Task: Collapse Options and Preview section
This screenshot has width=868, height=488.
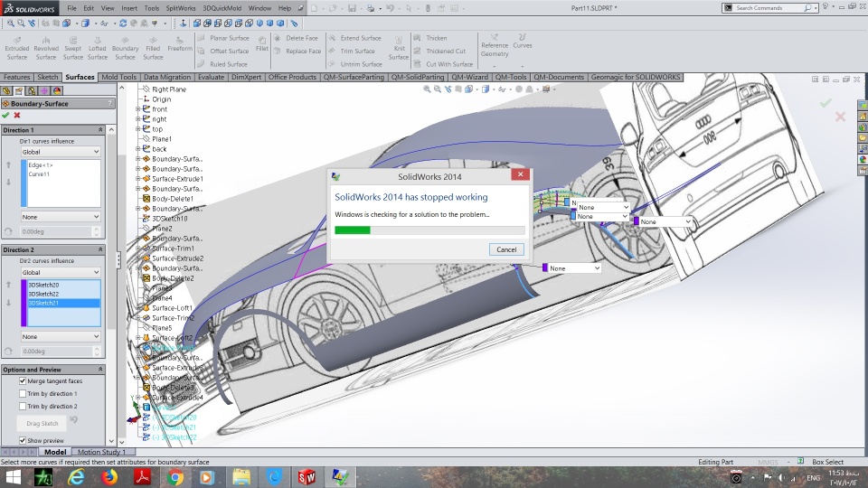Action: [x=100, y=369]
